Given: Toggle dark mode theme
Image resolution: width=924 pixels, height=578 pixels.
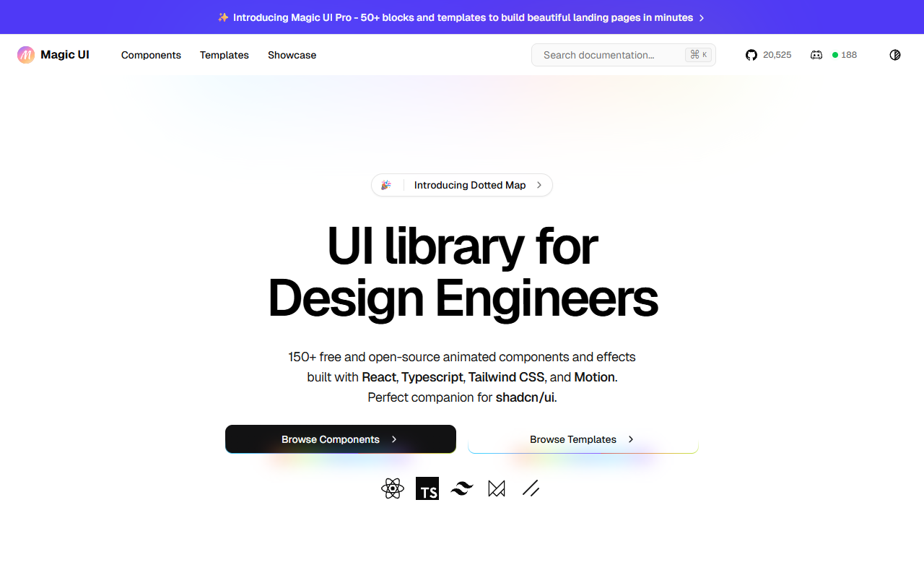Looking at the screenshot, I should pyautogui.click(x=894, y=55).
